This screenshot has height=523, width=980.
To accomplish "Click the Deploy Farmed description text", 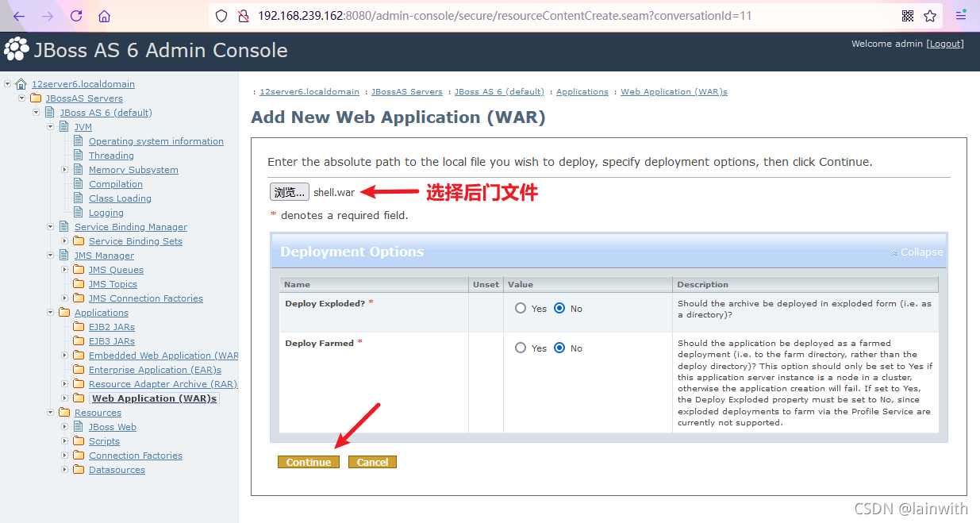I will (x=805, y=383).
